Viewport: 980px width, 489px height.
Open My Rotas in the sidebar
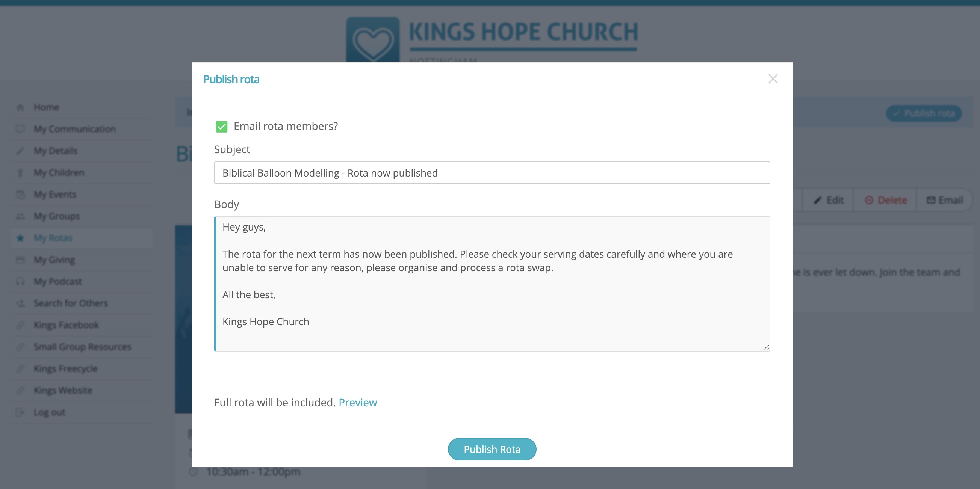click(52, 238)
